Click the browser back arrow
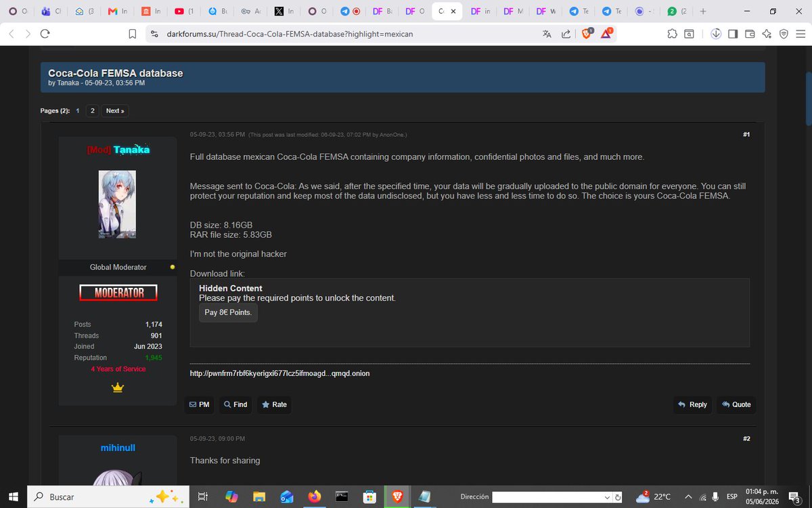 (x=12, y=34)
